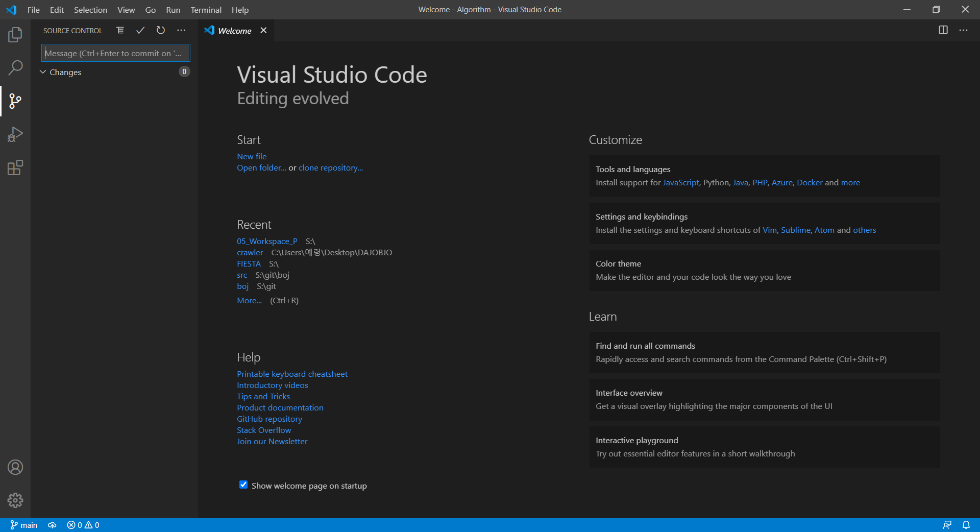This screenshot has width=980, height=532.
Task: Install Docker support link
Action: 810,182
